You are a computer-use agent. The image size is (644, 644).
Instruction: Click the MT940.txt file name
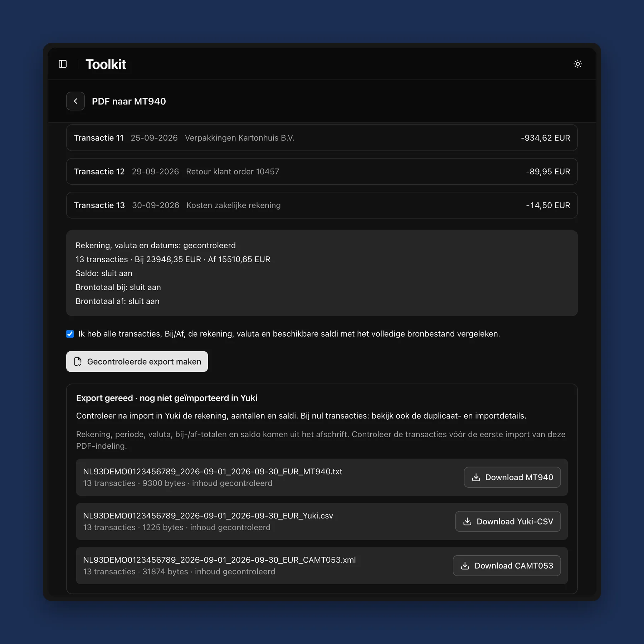coord(213,472)
